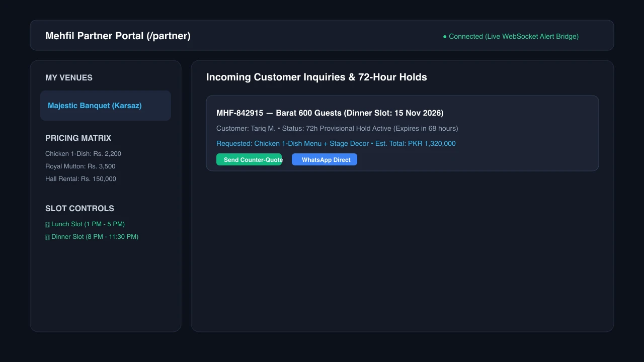Open WhatsApp Direct chat button

[x=325, y=159]
